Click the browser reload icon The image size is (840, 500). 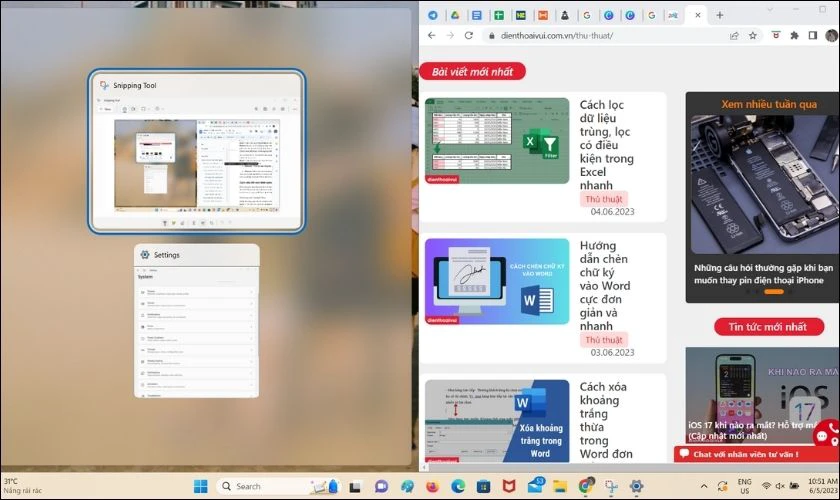coord(469,35)
